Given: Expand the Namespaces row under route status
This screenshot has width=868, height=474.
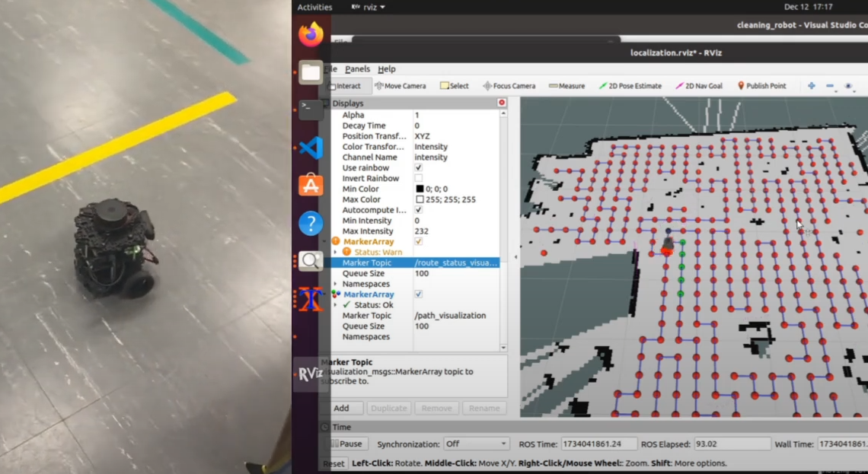Looking at the screenshot, I should point(335,284).
